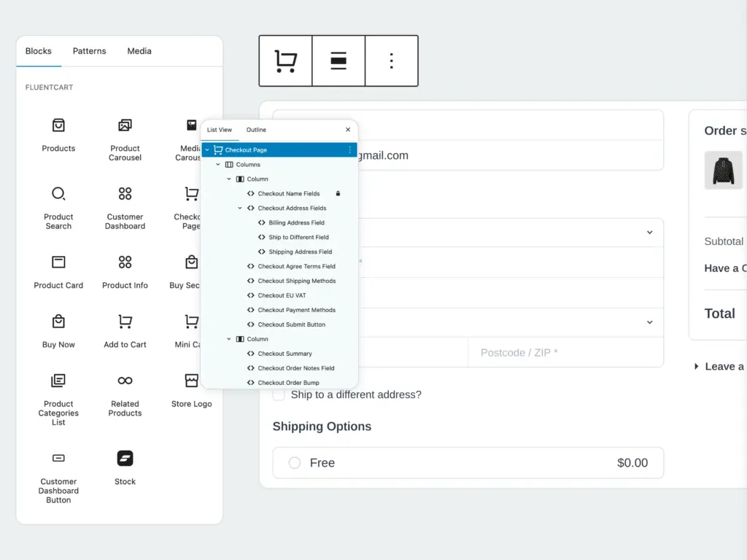Click the lock icon on Checkout Name Fields
This screenshot has height=560, width=747.
click(338, 193)
